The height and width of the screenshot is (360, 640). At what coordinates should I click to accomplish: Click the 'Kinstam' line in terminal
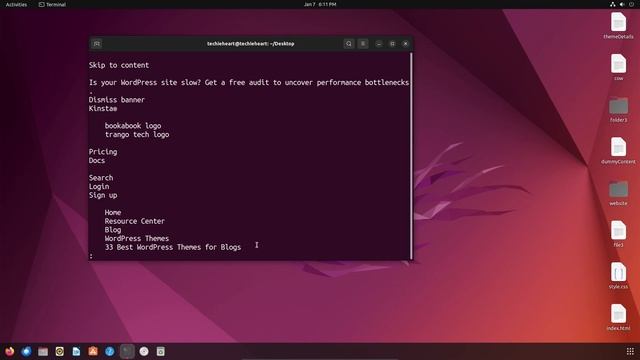[103, 109]
